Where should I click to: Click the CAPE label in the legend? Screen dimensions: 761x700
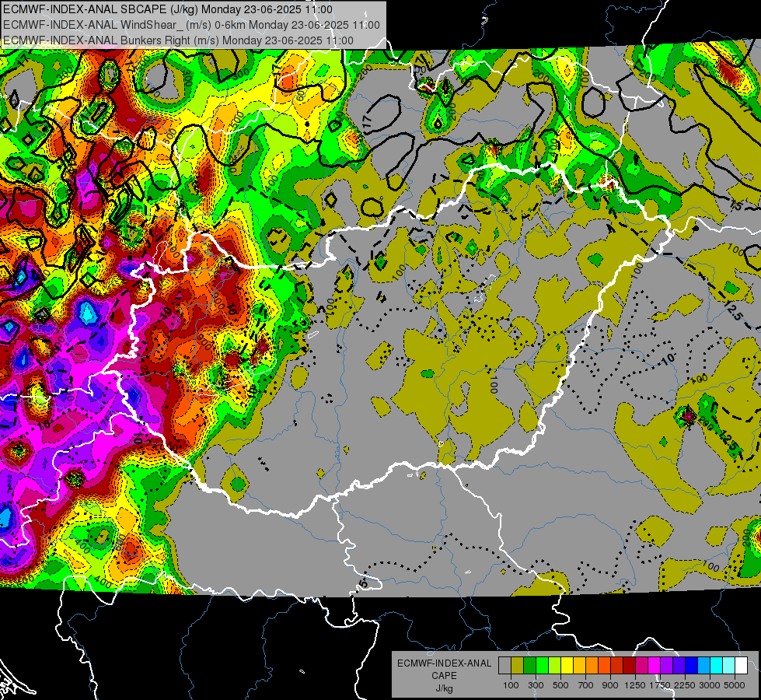pos(444,676)
